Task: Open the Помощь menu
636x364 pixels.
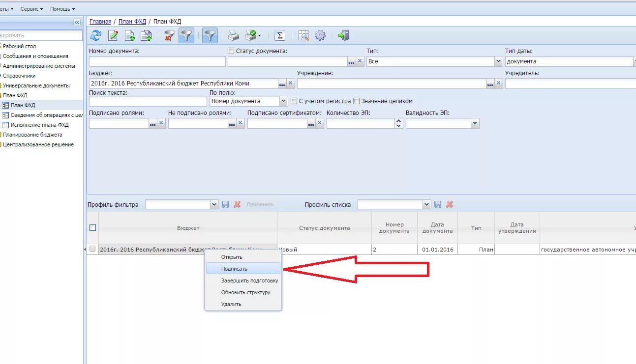Action: pos(62,9)
